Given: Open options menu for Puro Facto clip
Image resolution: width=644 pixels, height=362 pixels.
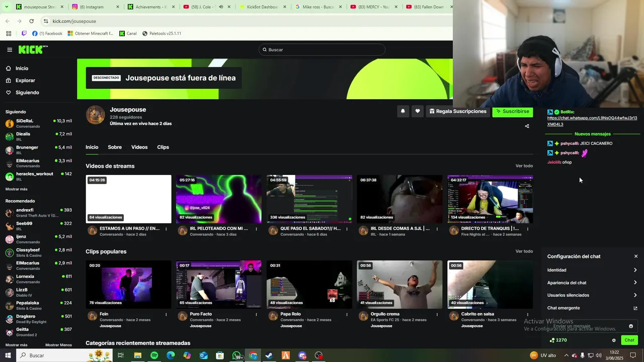Looking at the screenshot, I should click(256, 314).
